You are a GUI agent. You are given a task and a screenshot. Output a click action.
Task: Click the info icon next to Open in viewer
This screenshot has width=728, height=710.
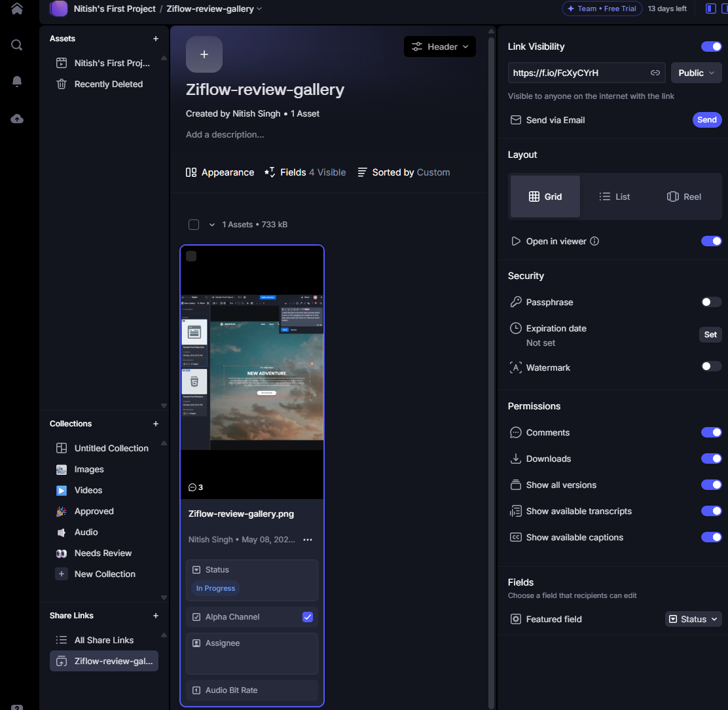(x=594, y=241)
